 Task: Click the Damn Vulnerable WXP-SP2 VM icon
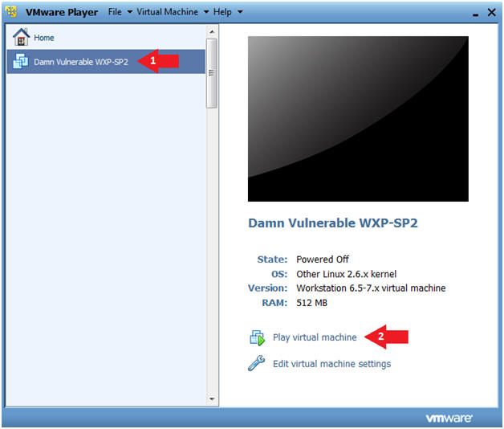(21, 61)
